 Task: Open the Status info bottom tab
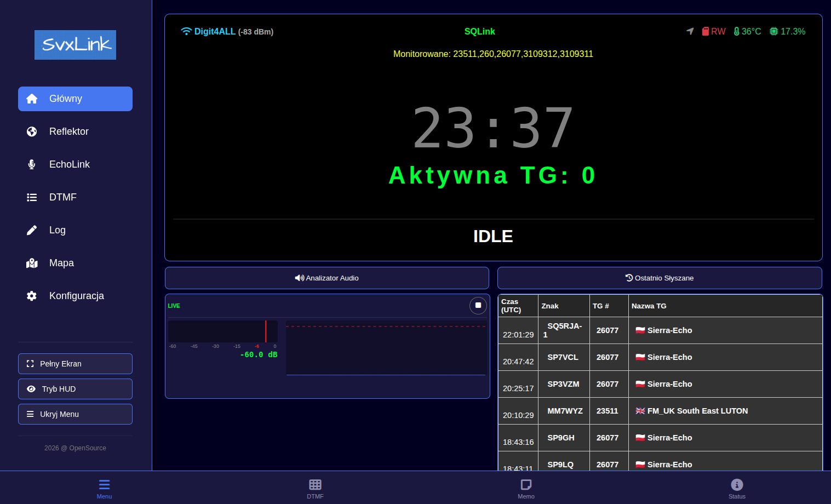737,488
